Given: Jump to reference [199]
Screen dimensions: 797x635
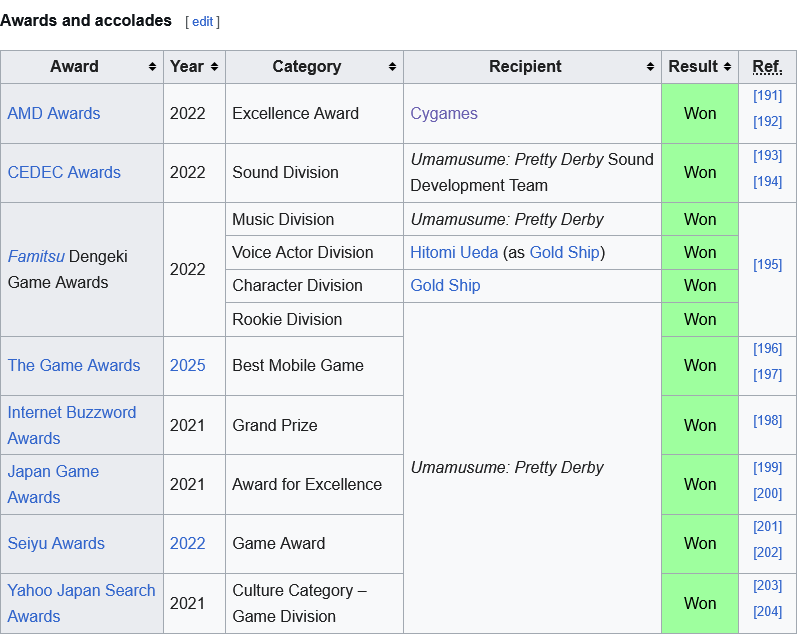Looking at the screenshot, I should point(768,467).
